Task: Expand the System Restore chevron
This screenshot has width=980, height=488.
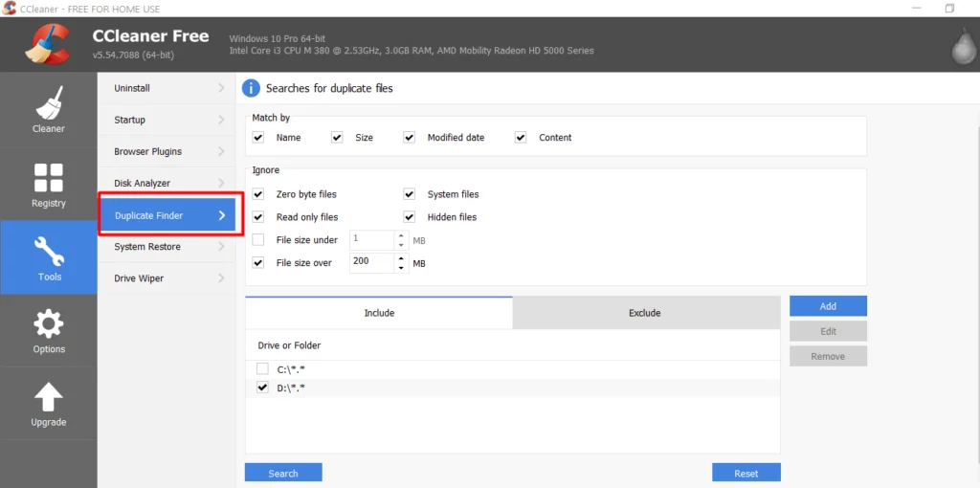Action: [221, 247]
